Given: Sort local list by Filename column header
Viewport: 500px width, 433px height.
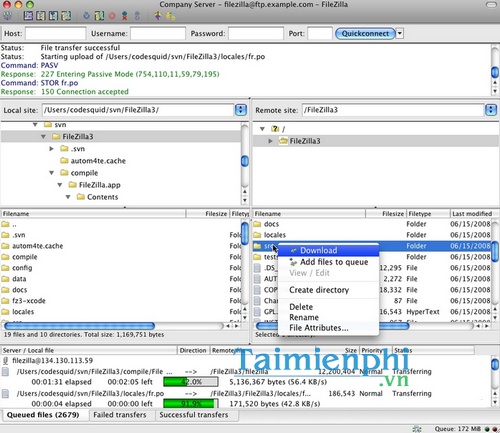Looking at the screenshot, I should point(93,214).
